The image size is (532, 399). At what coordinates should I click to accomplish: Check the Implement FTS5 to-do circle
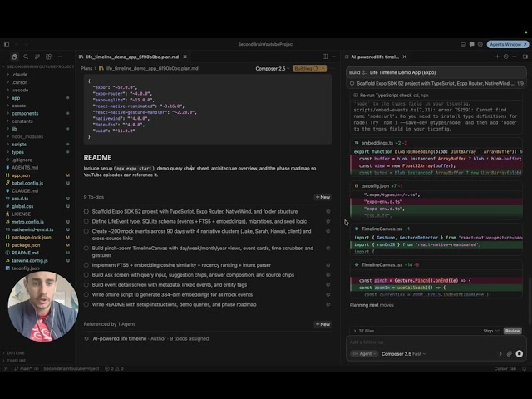[86, 265]
